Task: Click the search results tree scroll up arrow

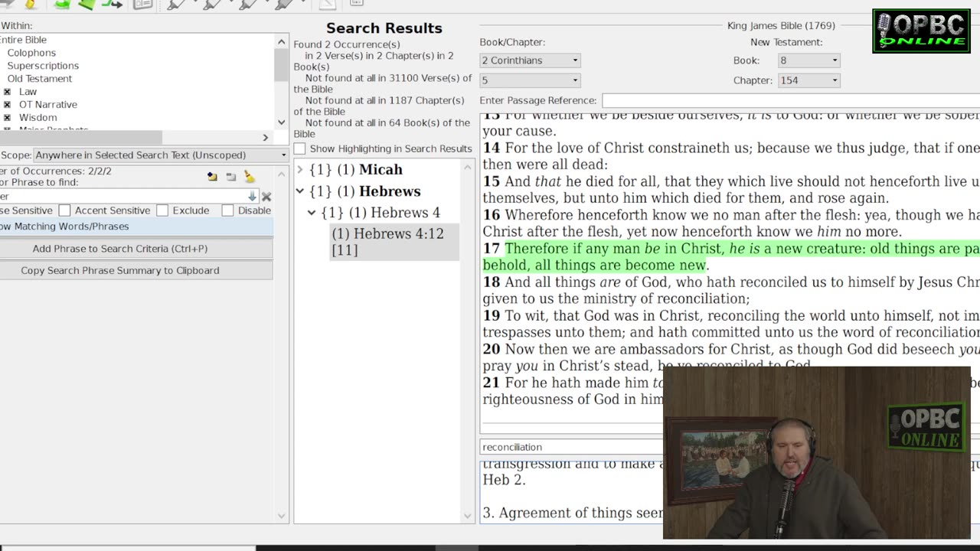Action: click(x=468, y=167)
